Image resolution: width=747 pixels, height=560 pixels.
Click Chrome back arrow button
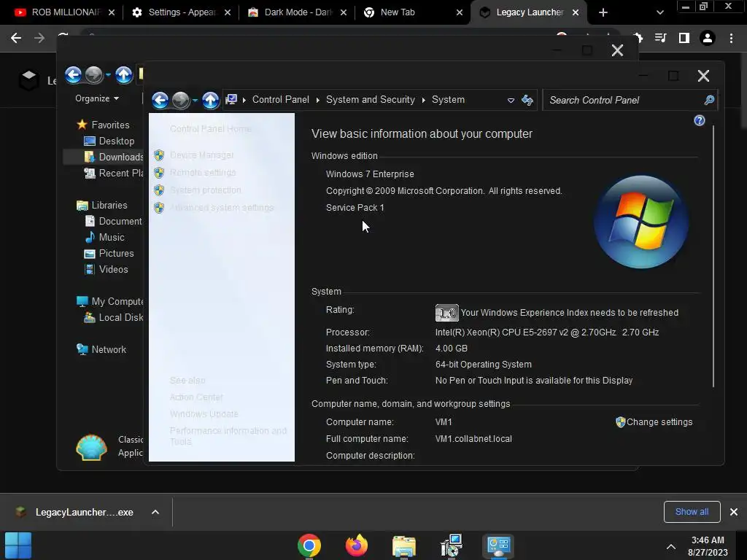click(x=16, y=38)
